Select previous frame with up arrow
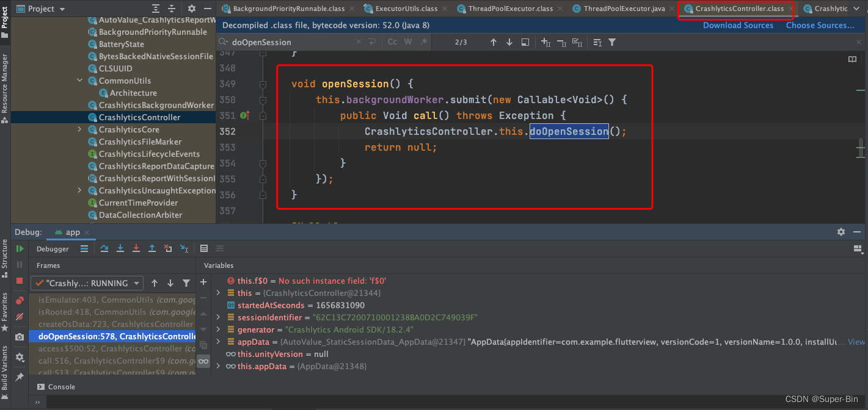 click(155, 283)
